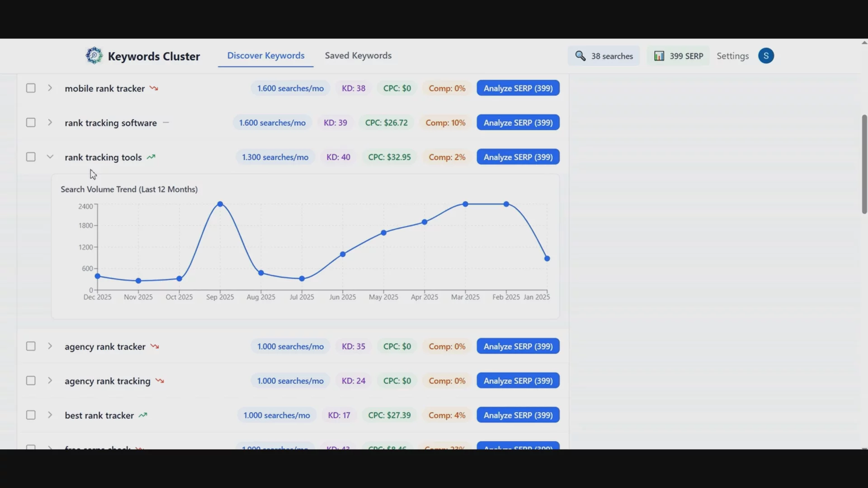Analyze SERP for rank tracking tools
This screenshot has height=488, width=868.
point(518,157)
